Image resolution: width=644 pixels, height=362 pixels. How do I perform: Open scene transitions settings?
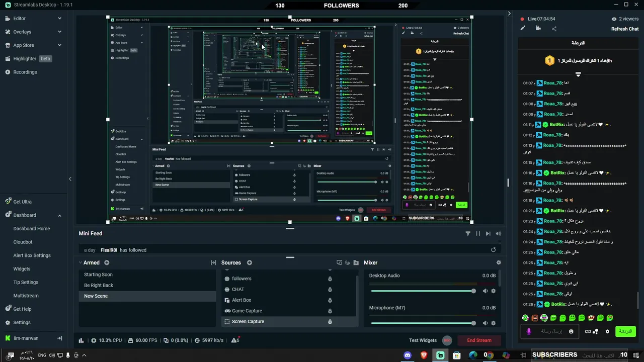click(213, 262)
